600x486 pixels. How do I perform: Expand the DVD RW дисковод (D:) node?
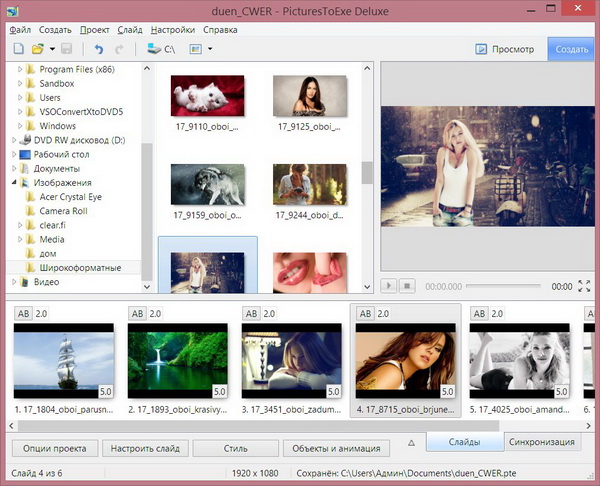tap(14, 140)
